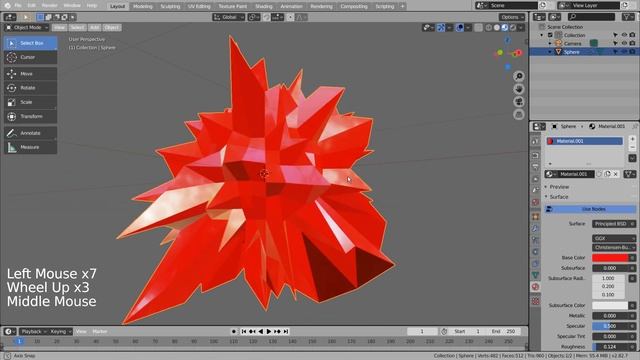
Task: Open the Christensen-Burley subsurface dropdown
Action: 614,247
